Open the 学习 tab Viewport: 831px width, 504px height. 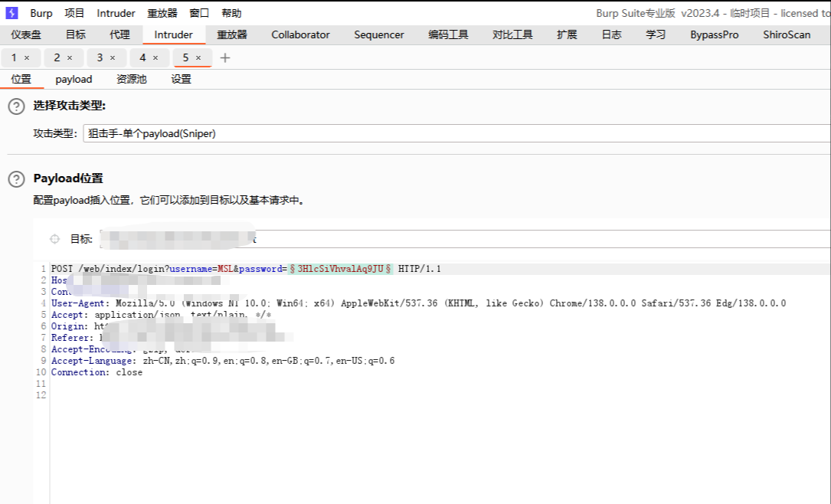tap(656, 34)
